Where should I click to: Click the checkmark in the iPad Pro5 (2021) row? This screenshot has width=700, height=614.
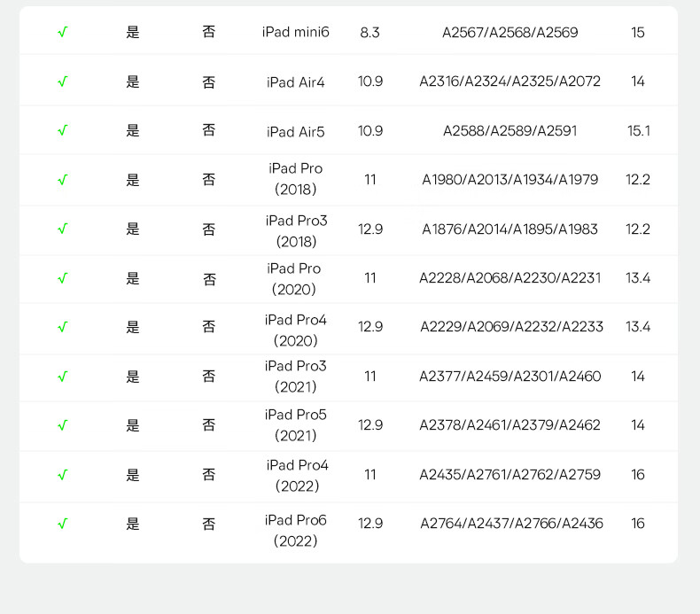pos(62,425)
